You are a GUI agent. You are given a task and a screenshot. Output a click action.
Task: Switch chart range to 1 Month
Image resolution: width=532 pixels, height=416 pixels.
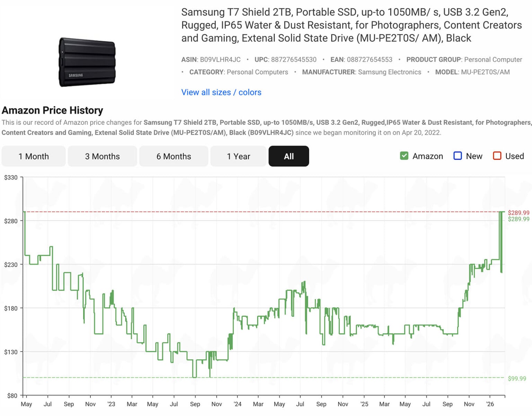tap(34, 156)
